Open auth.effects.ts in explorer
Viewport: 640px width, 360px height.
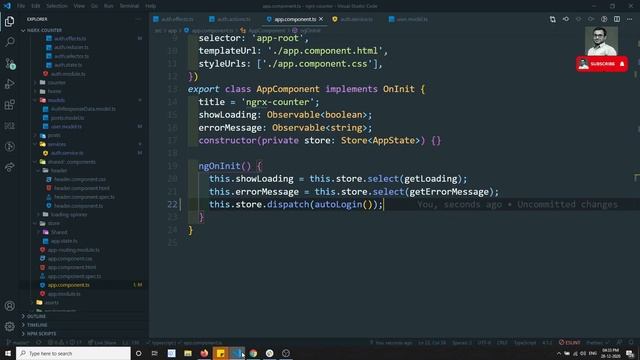[70, 38]
